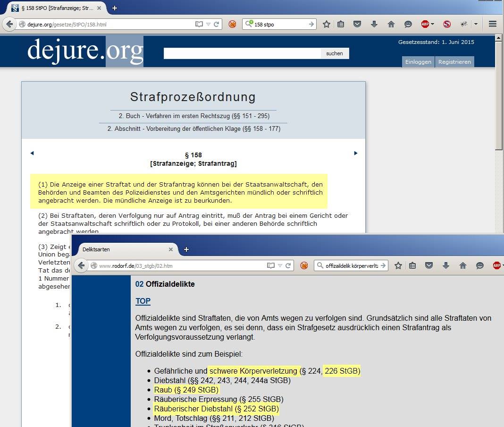The width and height of the screenshot is (504, 427).
Task: Click the 'offizialdelik körperverlt' search field
Action: tap(352, 266)
